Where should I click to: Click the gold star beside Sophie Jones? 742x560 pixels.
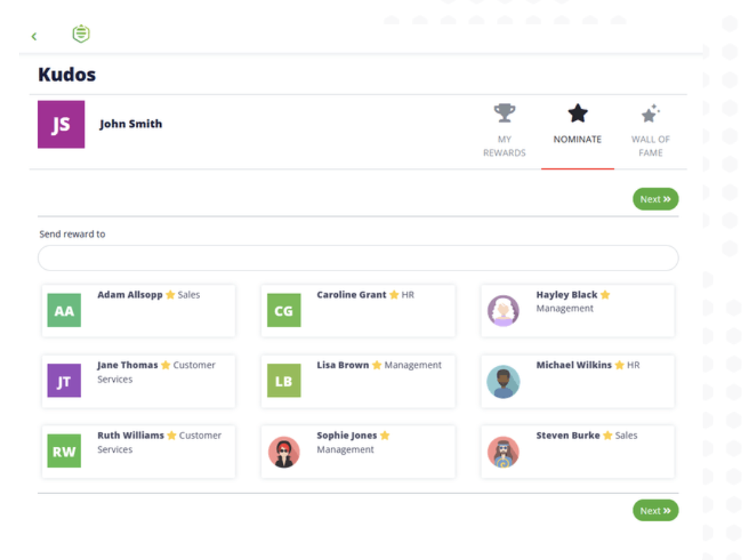(x=386, y=435)
